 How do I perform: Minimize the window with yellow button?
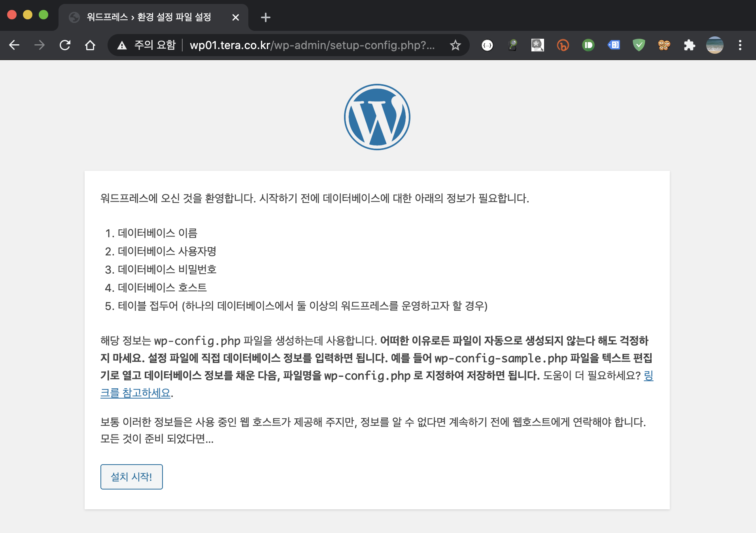pyautogui.click(x=28, y=15)
